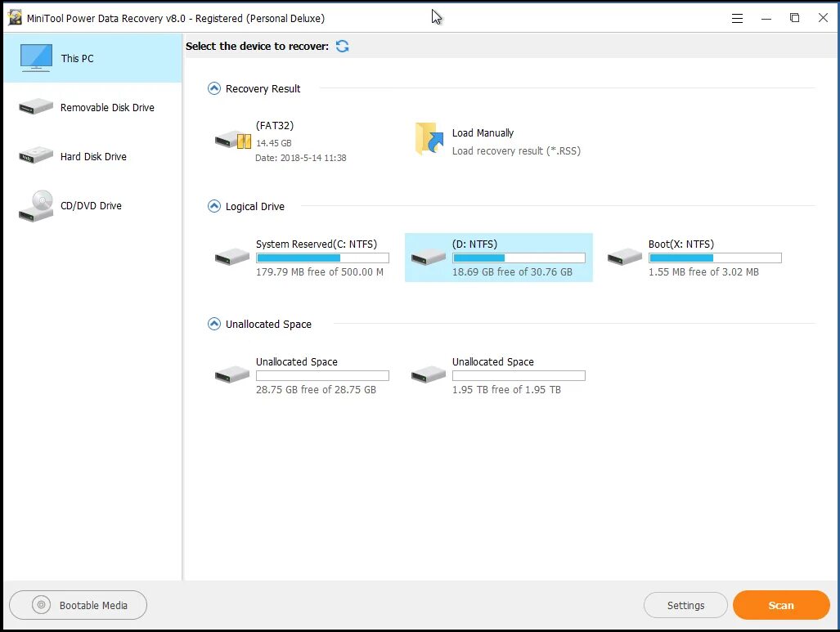Select the Boot(X: NTFS) label
840x632 pixels.
[681, 244]
